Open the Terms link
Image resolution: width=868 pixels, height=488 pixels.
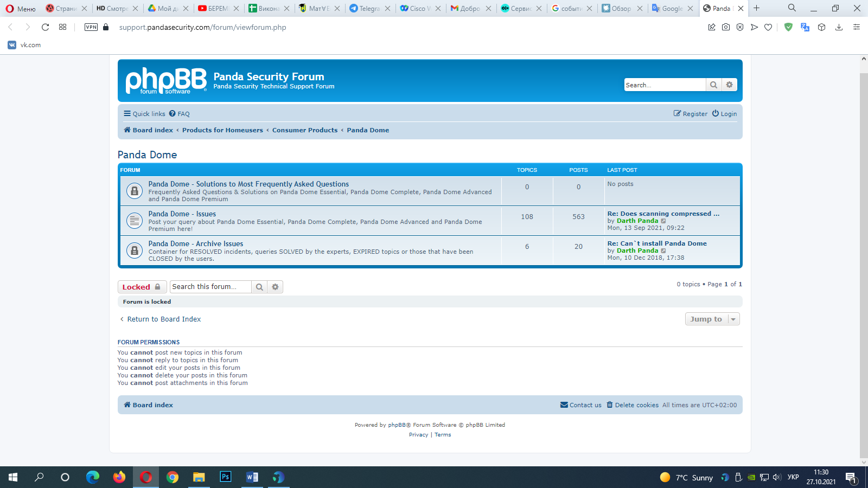[443, 435]
